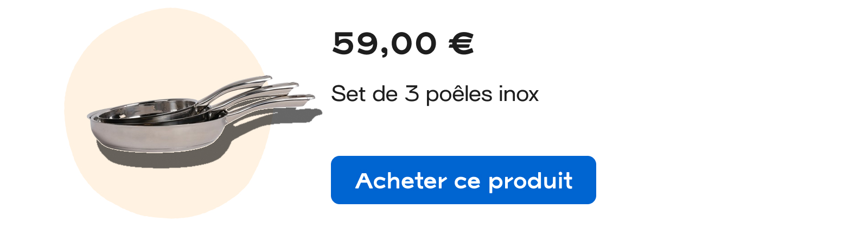Click the top pan's handle in the photo
Screen dimensions: 868x227
coord(234,89)
